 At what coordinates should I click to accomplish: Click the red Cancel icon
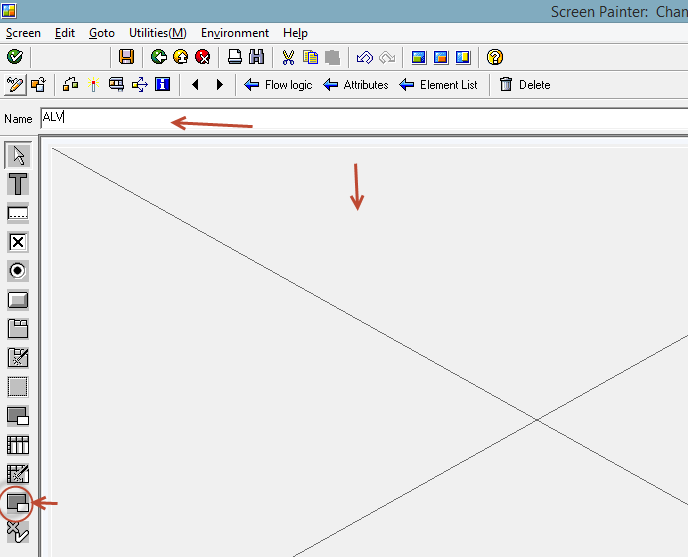[203, 57]
